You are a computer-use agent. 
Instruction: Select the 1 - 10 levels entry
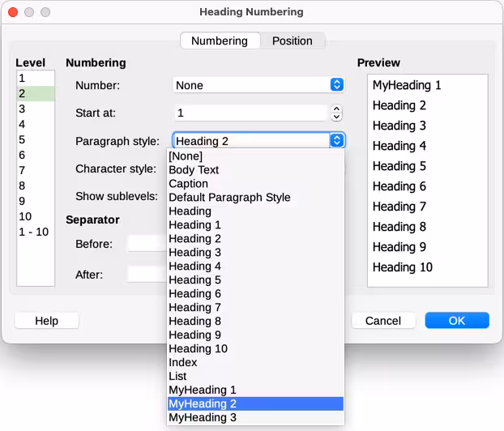[x=36, y=232]
